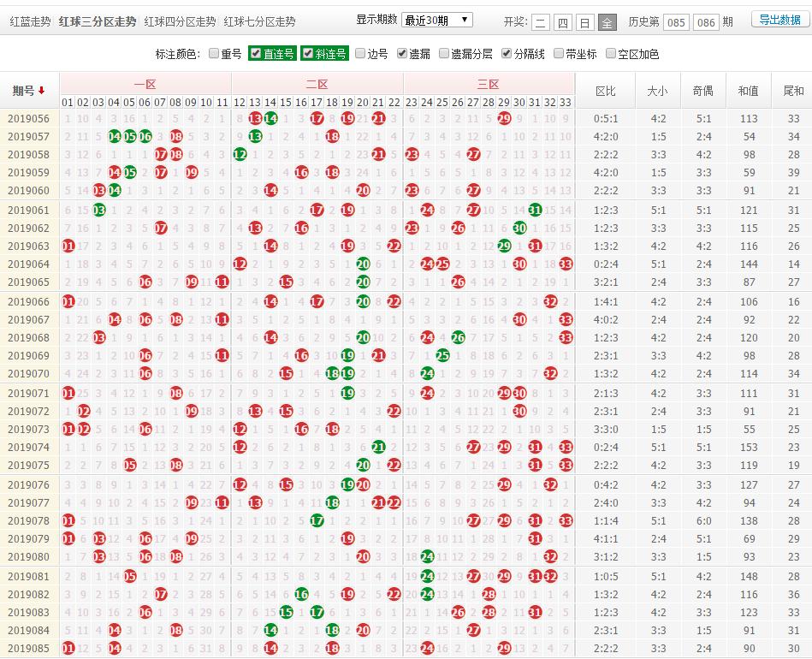Toggle the 分隔线 checkbox
Viewport: 812px width, 659px height.
pyautogui.click(x=507, y=53)
